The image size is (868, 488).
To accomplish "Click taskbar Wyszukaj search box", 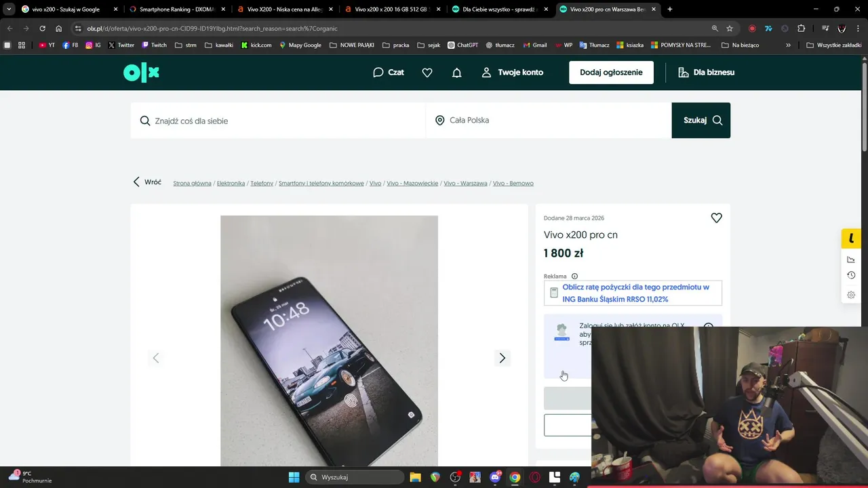I will [354, 477].
